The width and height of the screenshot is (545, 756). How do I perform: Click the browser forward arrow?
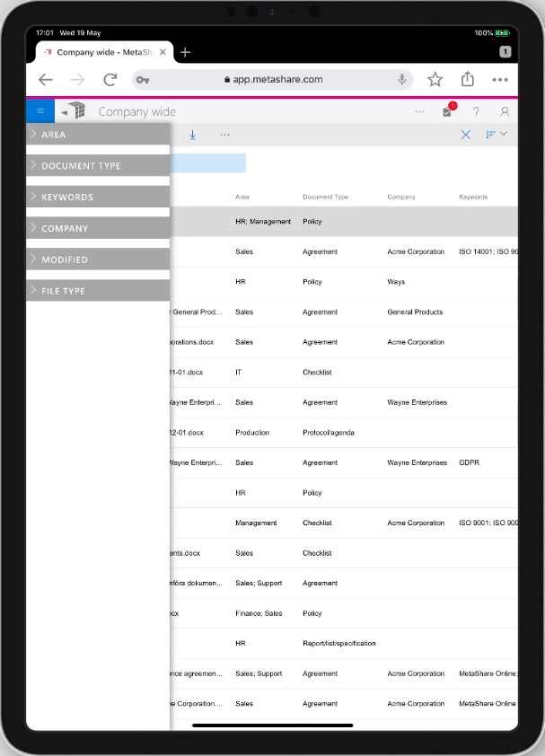click(77, 80)
